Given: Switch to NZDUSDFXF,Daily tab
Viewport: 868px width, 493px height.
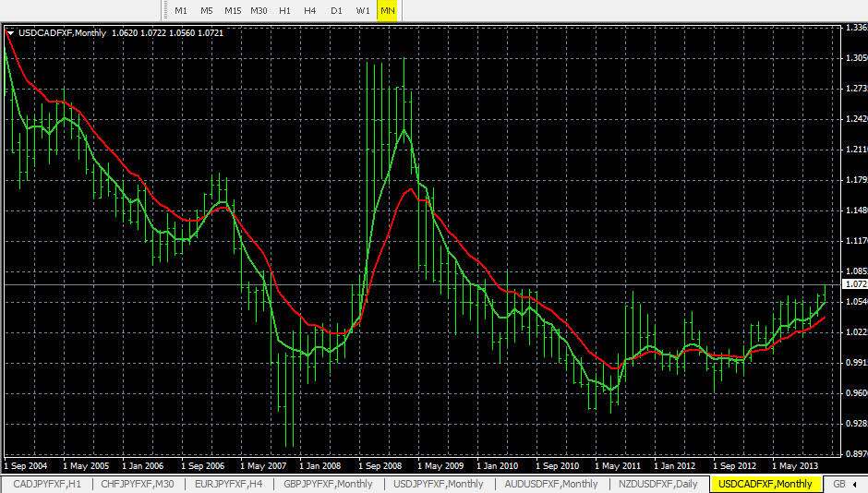Looking at the screenshot, I should pyautogui.click(x=658, y=484).
